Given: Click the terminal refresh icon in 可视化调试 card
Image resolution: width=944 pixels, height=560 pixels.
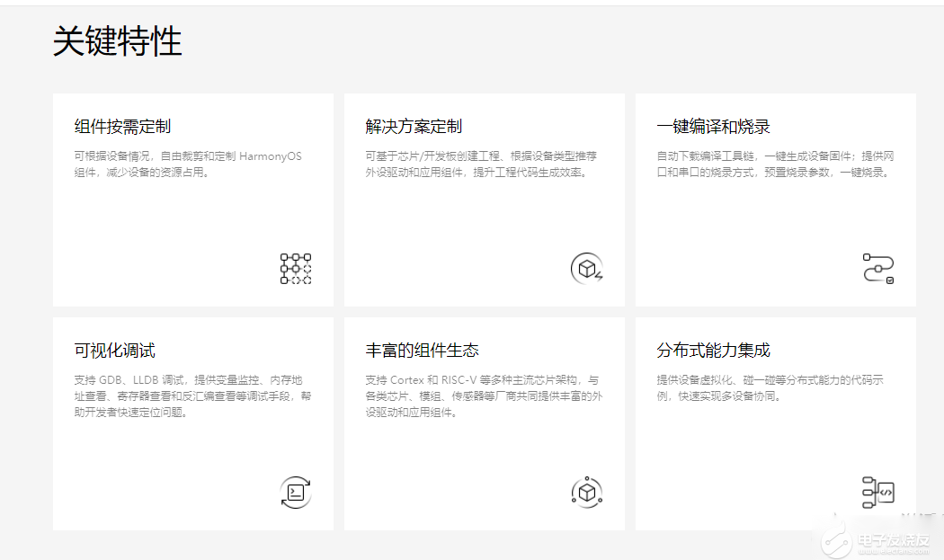Looking at the screenshot, I should [x=296, y=493].
